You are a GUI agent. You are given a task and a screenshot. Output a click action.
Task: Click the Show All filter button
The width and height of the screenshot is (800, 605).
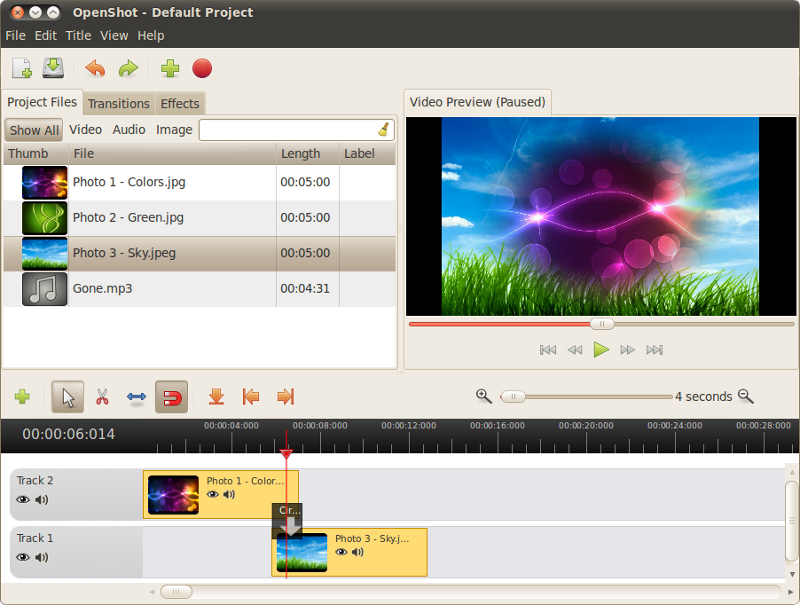click(33, 130)
